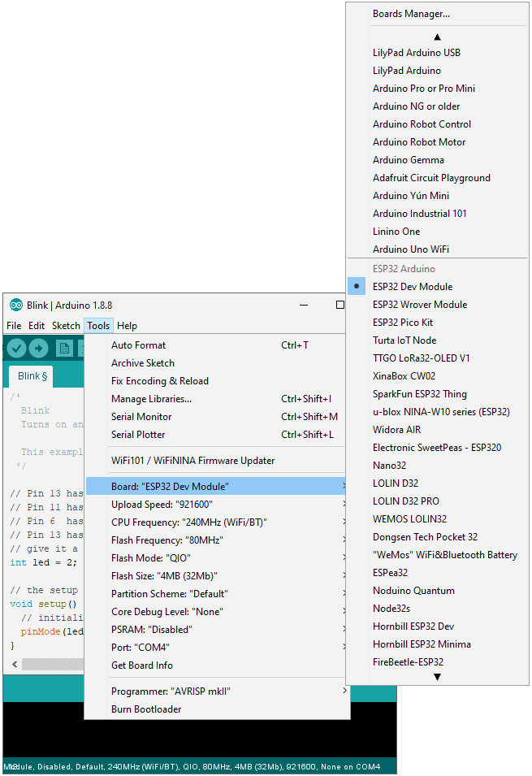
Task: Open WiFi101 / WiFiNINA Firmware Updater
Action: (x=216, y=460)
